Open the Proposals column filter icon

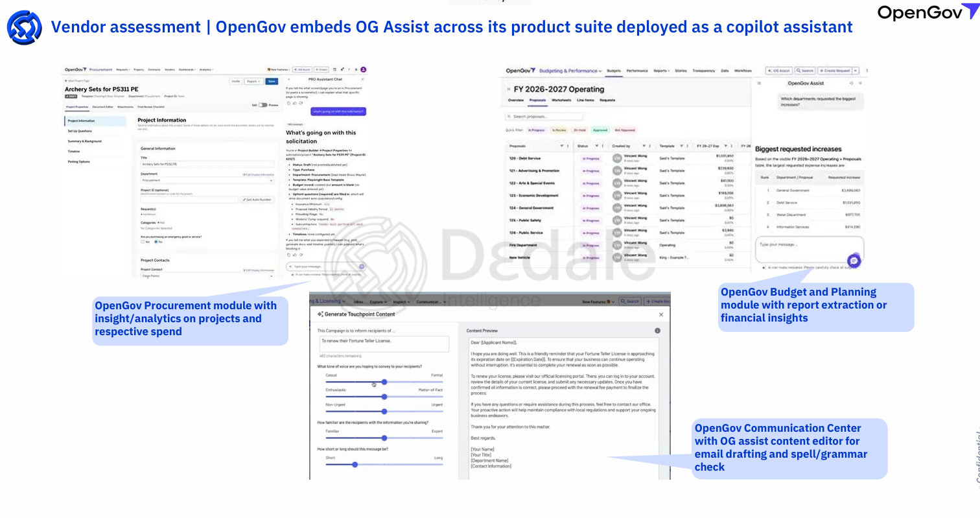563,146
